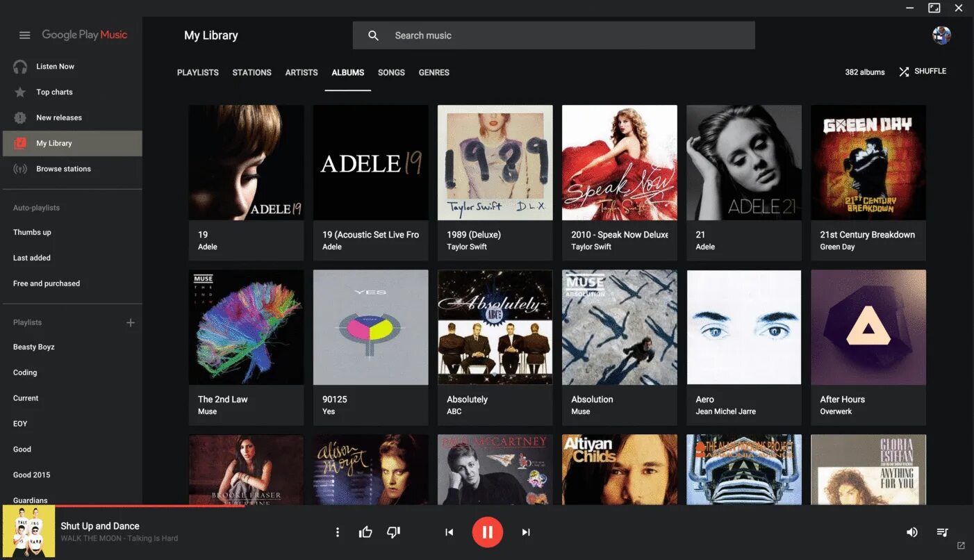
Task: Pause playback with red button
Action: point(488,532)
